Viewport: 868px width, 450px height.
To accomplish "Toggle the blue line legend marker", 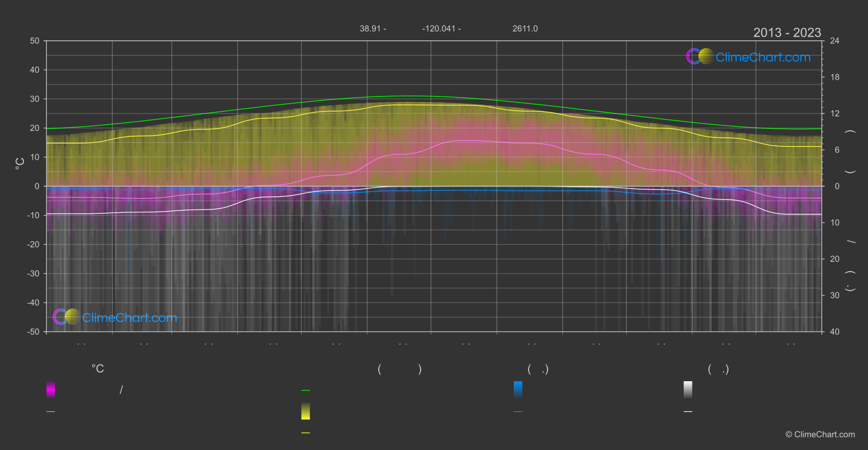I will tap(518, 412).
